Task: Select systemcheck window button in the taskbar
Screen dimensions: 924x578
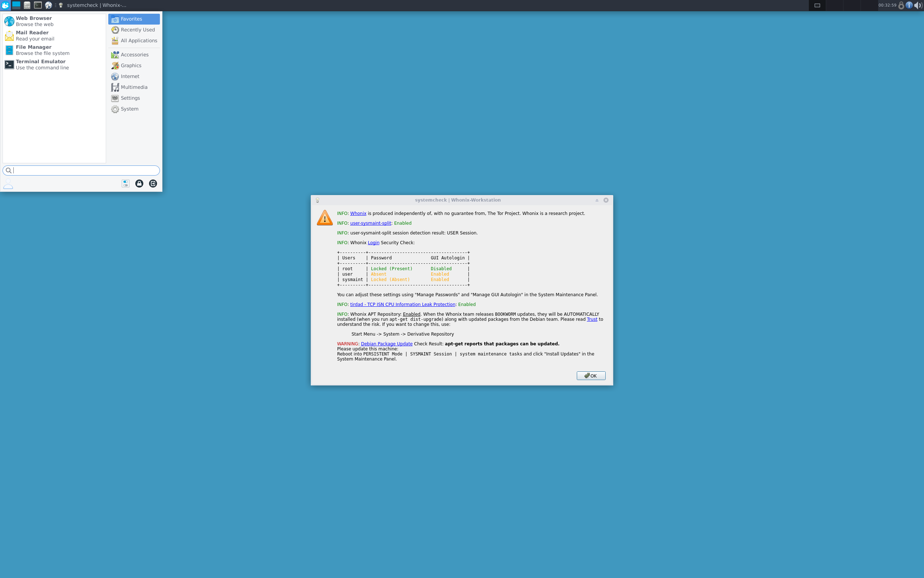Action: (x=93, y=5)
